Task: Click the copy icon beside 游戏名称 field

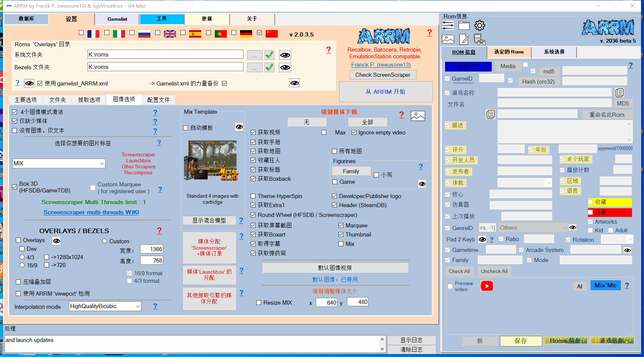Action: (x=620, y=93)
